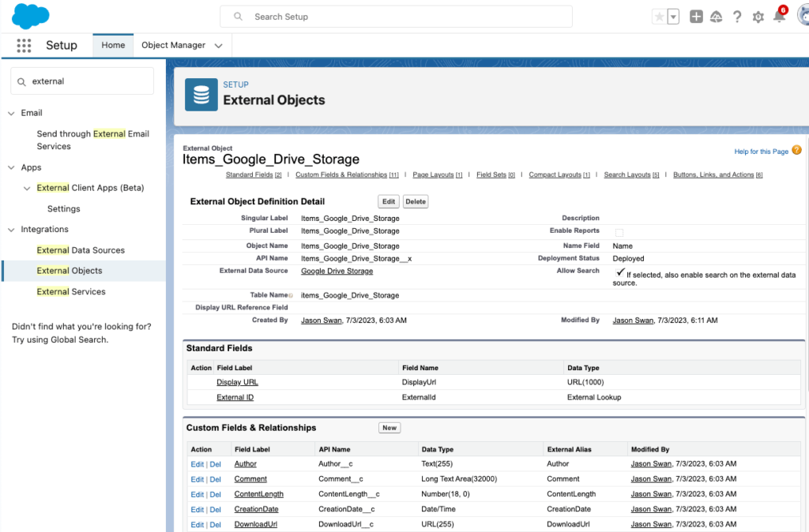Click the Salesforce cloud logo
The height and width of the screenshot is (532, 809).
pos(31,16)
